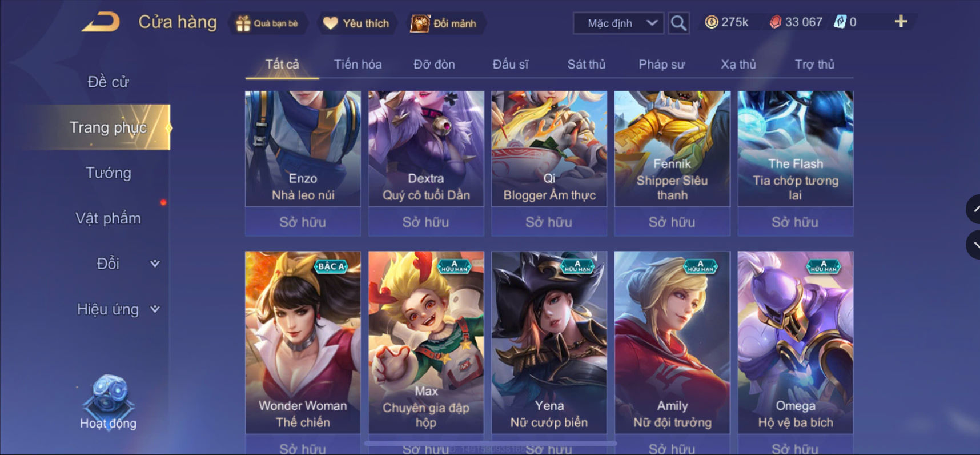Click Sở hữu under The Flash skin
Viewport: 980px width, 455px height.
[795, 222]
